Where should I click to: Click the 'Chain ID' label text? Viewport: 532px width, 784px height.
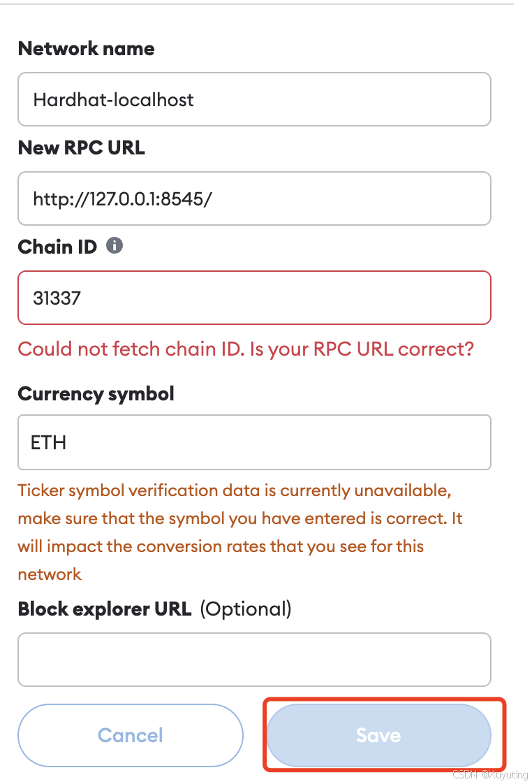pos(57,247)
